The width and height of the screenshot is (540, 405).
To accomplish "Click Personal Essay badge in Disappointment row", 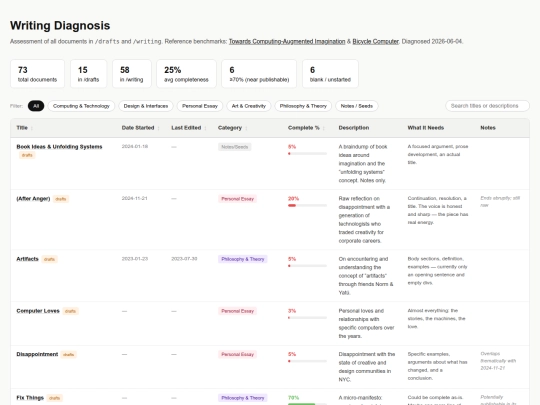I will 237,355.
